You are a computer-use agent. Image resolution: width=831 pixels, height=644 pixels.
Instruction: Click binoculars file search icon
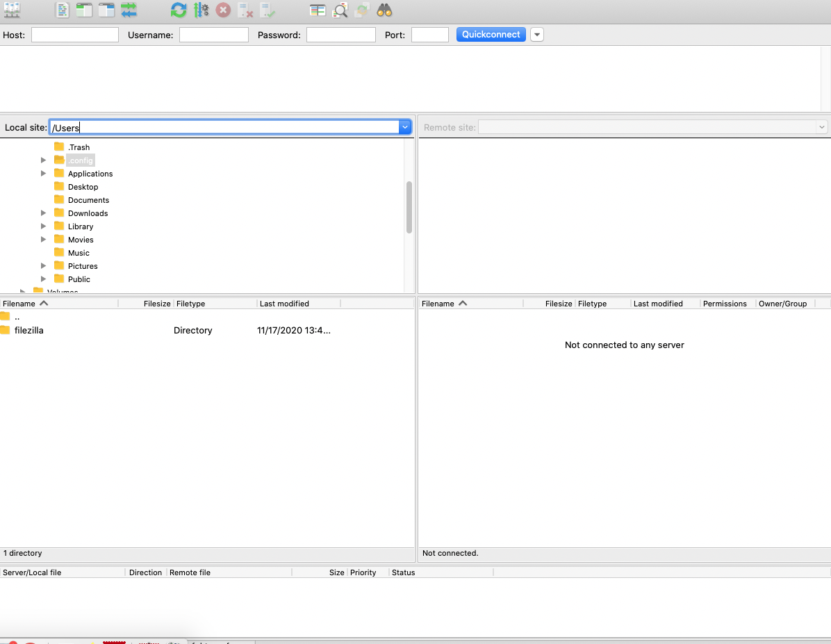(x=384, y=10)
